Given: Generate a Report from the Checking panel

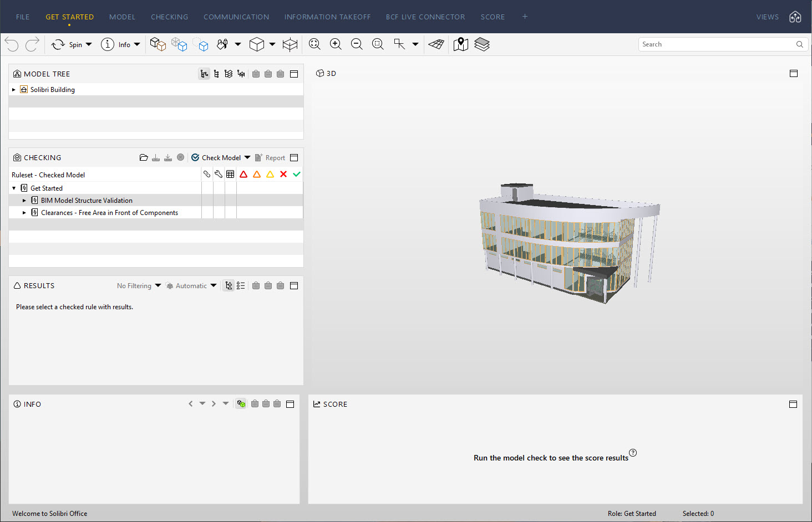Looking at the screenshot, I should tap(271, 157).
